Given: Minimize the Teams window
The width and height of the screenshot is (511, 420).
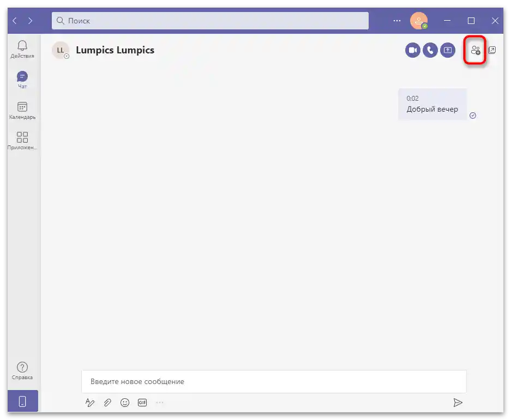Looking at the screenshot, I should pyautogui.click(x=447, y=21).
